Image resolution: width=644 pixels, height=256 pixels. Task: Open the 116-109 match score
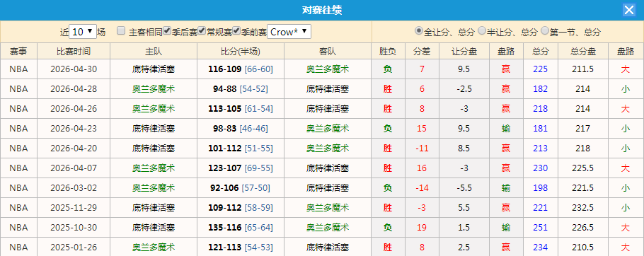pos(224,69)
